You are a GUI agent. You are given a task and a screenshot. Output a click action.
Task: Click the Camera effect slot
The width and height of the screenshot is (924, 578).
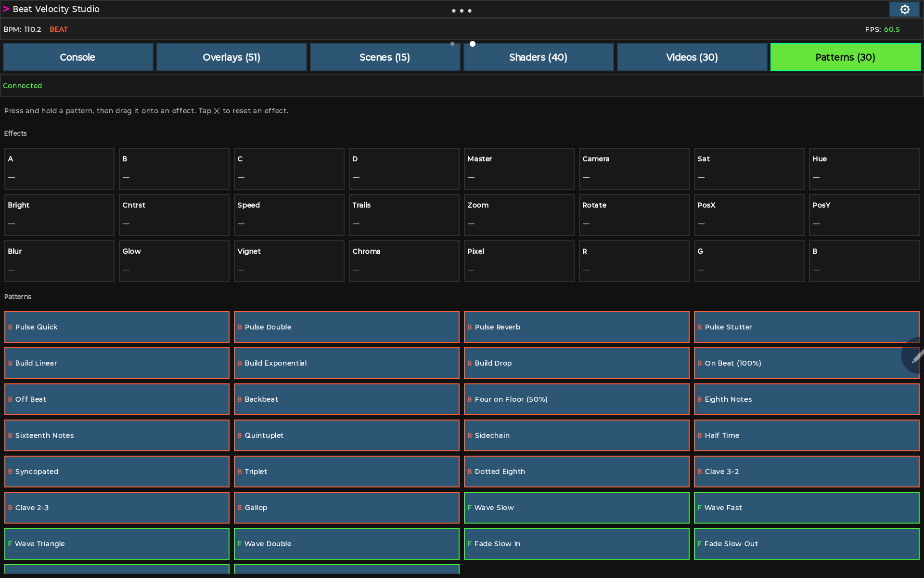634,169
